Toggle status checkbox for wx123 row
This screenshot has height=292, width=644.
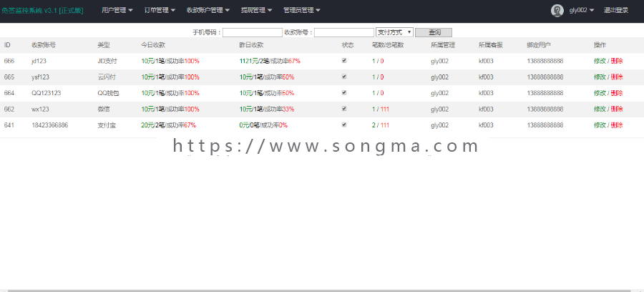pos(344,108)
